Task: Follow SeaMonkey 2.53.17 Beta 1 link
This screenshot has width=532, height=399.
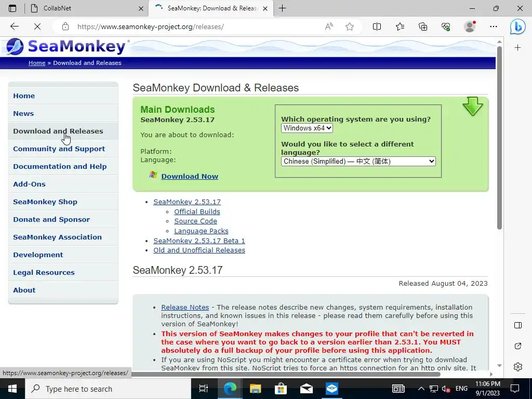Action: pos(199,241)
